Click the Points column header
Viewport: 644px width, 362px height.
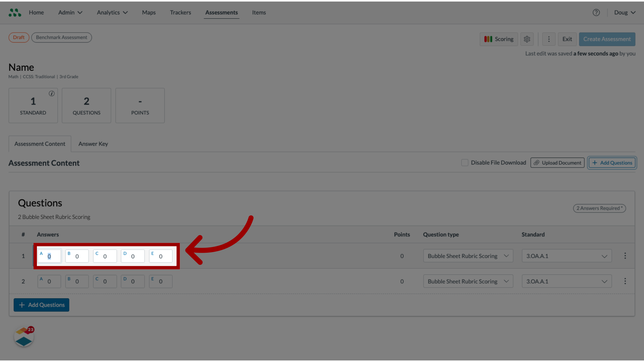[x=402, y=234]
